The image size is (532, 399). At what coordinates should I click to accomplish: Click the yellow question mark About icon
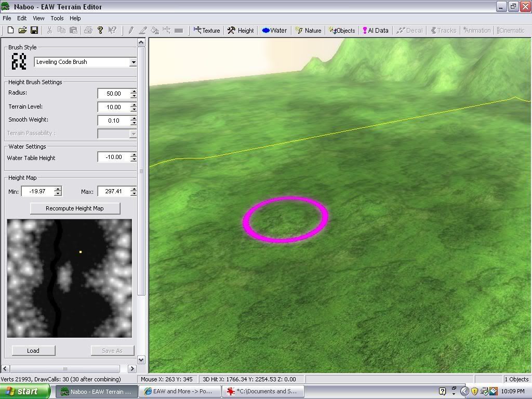100,30
